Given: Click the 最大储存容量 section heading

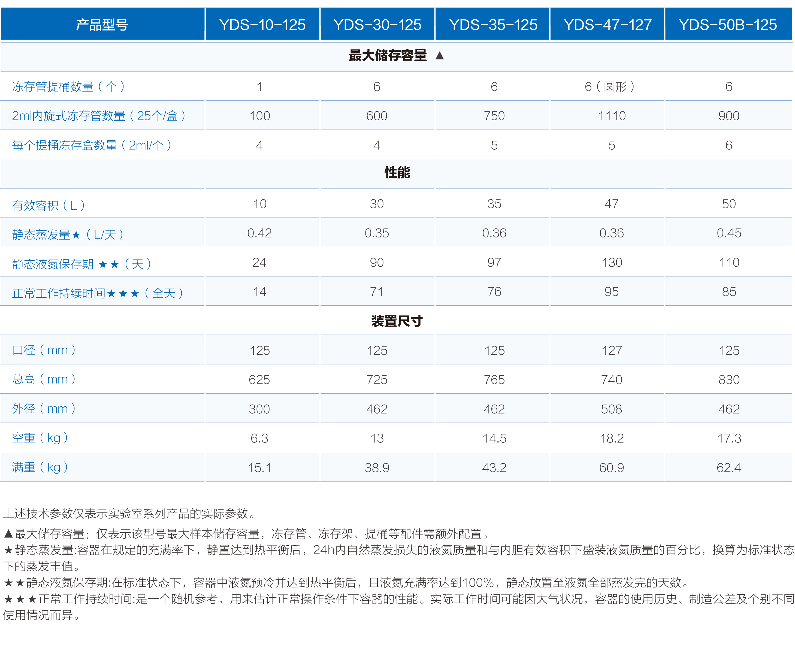Looking at the screenshot, I should click(388, 56).
